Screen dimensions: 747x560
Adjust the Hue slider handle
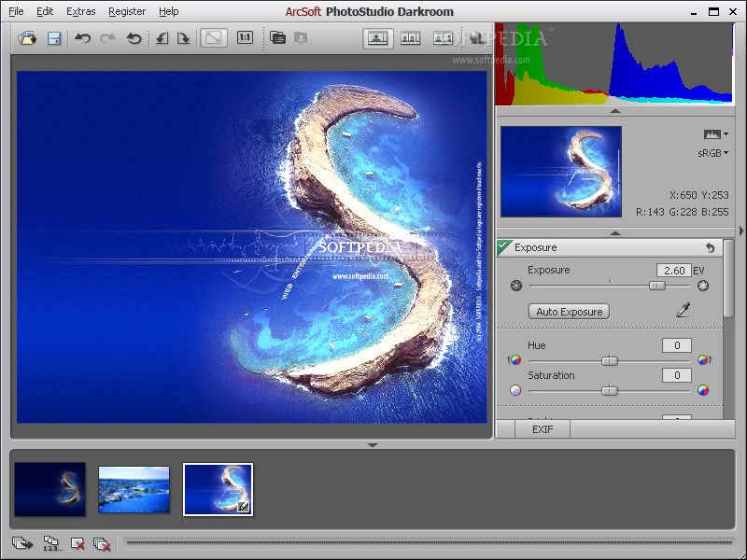610,361
